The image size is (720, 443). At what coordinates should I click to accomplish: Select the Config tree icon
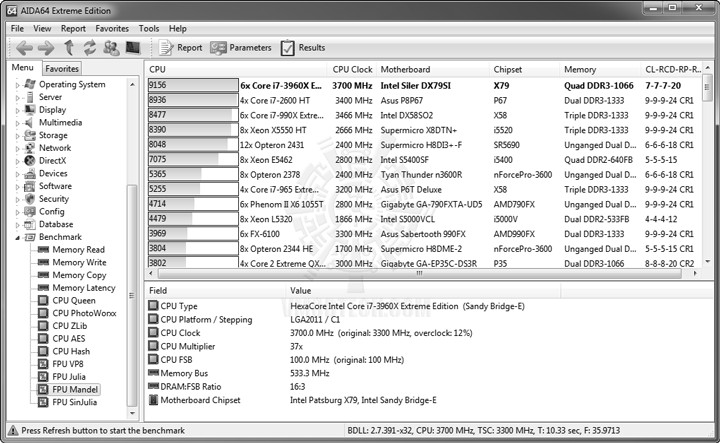[30, 212]
